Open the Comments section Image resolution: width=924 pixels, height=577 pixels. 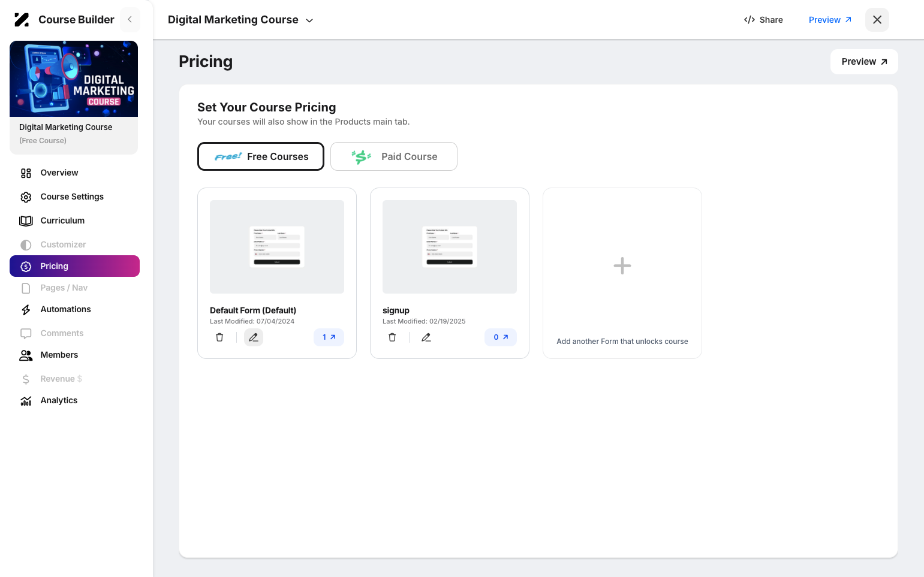pyautogui.click(x=74, y=333)
